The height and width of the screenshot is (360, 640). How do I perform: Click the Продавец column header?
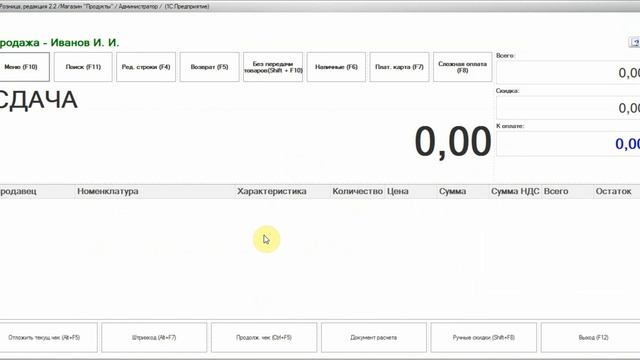click(x=38, y=191)
